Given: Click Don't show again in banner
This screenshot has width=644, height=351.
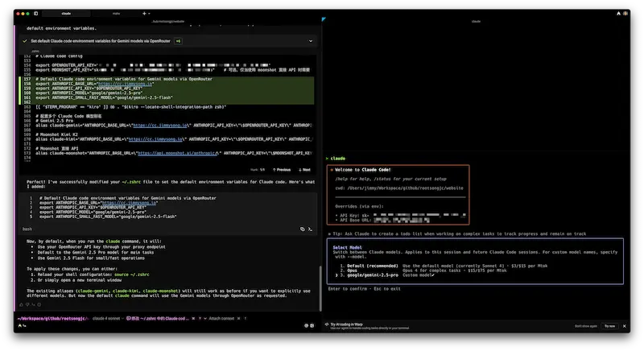Looking at the screenshot, I should click(x=586, y=326).
